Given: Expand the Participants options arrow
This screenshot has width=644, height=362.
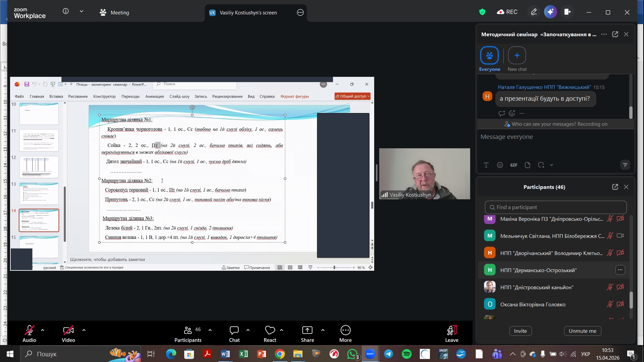Looking at the screenshot, I should 210,330.
